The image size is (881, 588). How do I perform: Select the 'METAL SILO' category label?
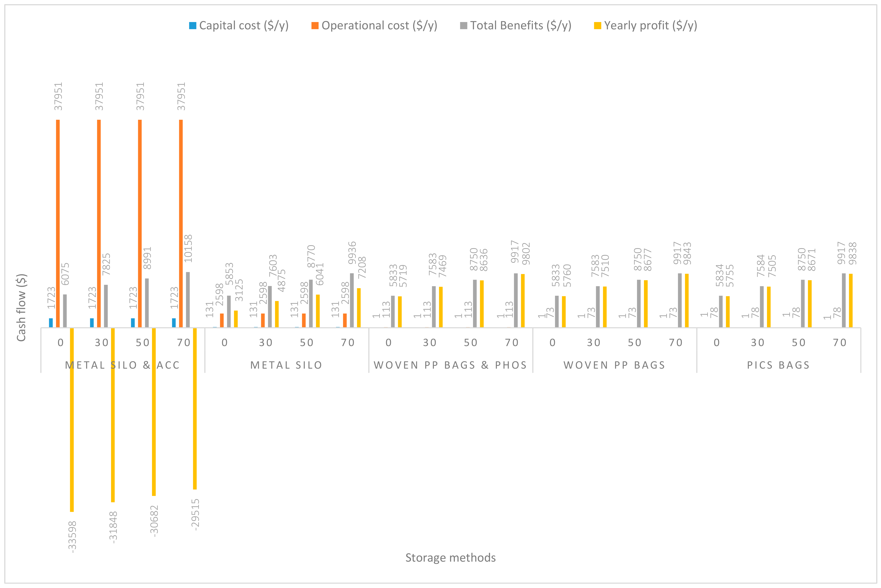[286, 365]
